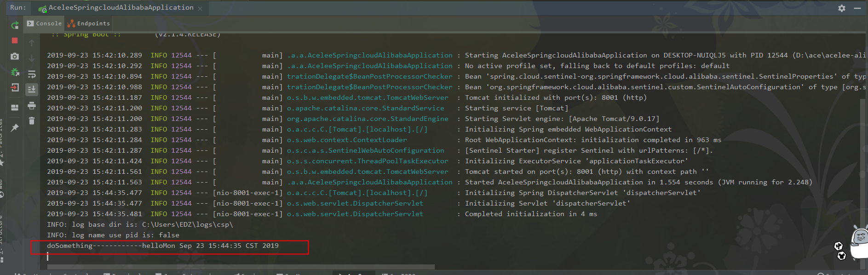Image resolution: width=868 pixels, height=275 pixels.
Task: Print the console output
Action: 32,105
